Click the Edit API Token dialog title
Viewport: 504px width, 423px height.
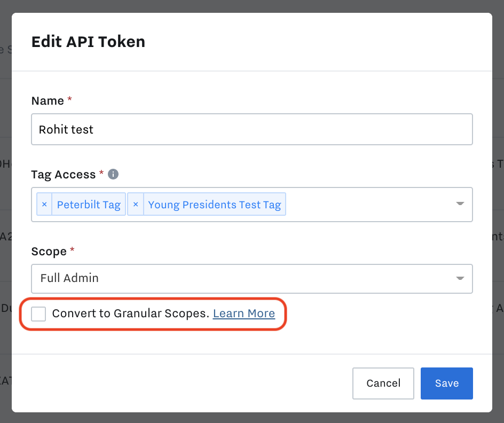click(88, 42)
